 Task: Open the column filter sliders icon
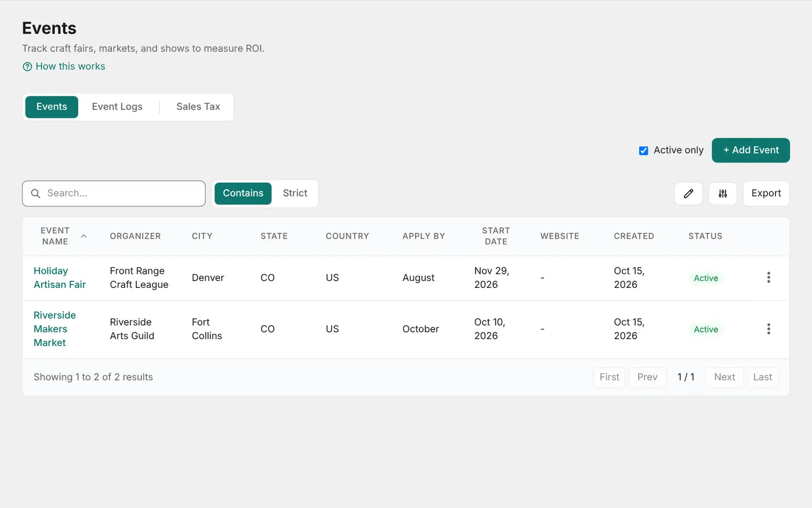point(723,193)
